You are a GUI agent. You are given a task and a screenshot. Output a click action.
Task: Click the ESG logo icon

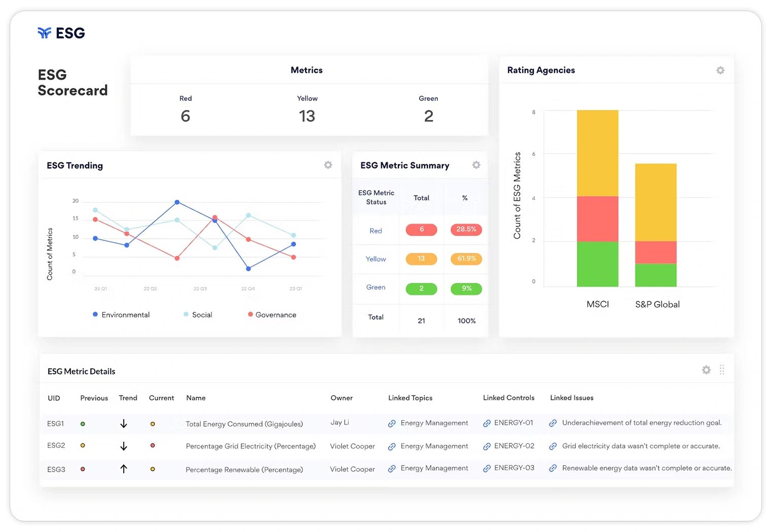pos(45,33)
